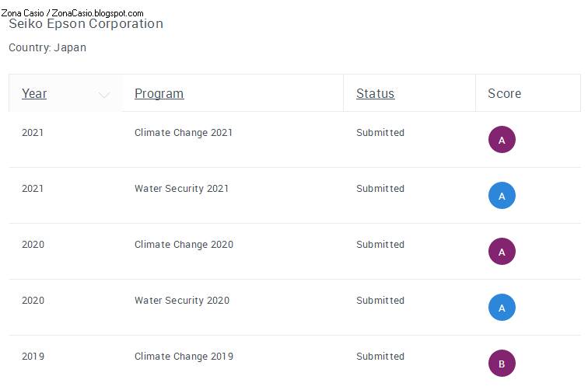
Task: Click Submitted status of Water Security 2020
Action: 380,301
